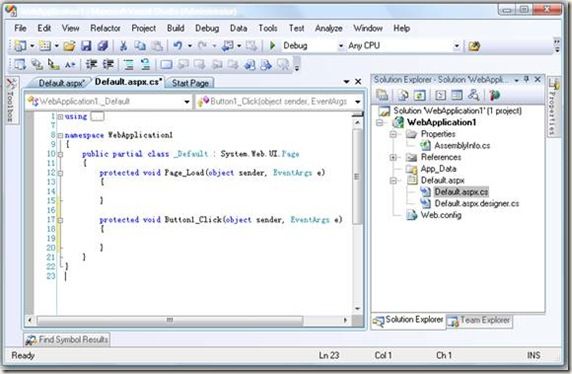Toggle a bookmark with the bookmark flag icon
This screenshot has height=374, width=572.
click(166, 65)
